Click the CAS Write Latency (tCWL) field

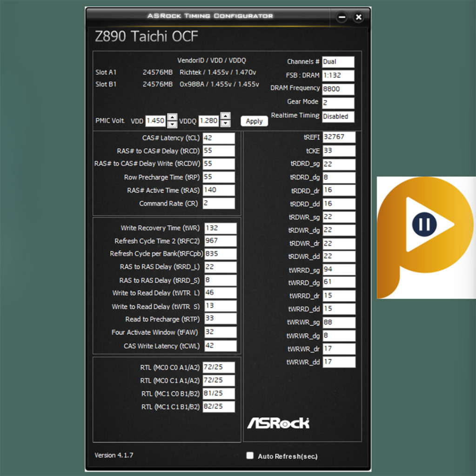click(221, 346)
